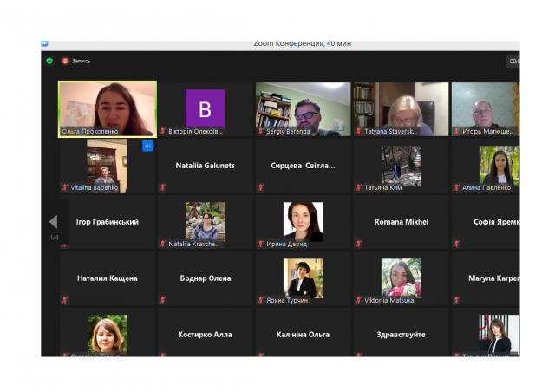The image size is (555, 392).
Task: Click muted mic icon on Ярина Турчин tile
Action: coord(261,300)
